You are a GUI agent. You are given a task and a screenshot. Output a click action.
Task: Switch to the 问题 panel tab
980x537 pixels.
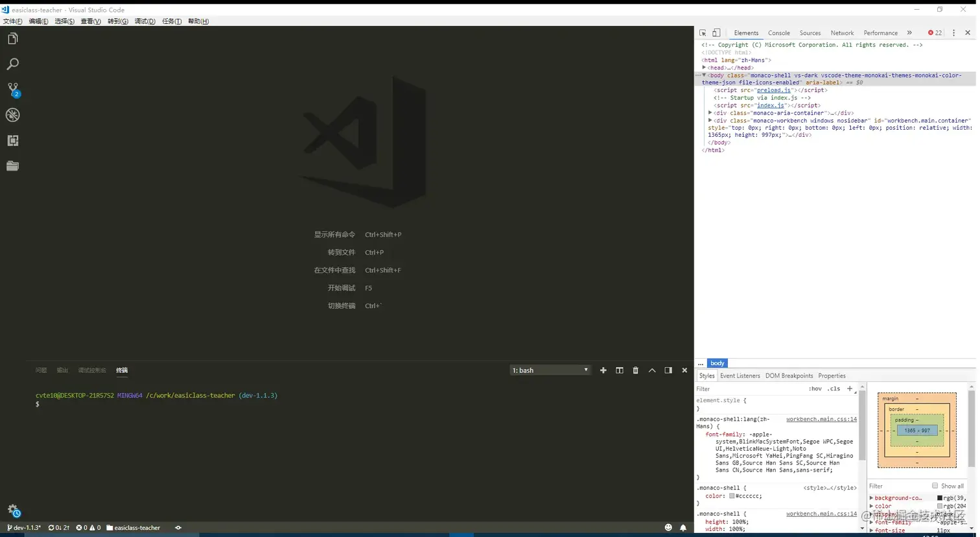point(41,370)
